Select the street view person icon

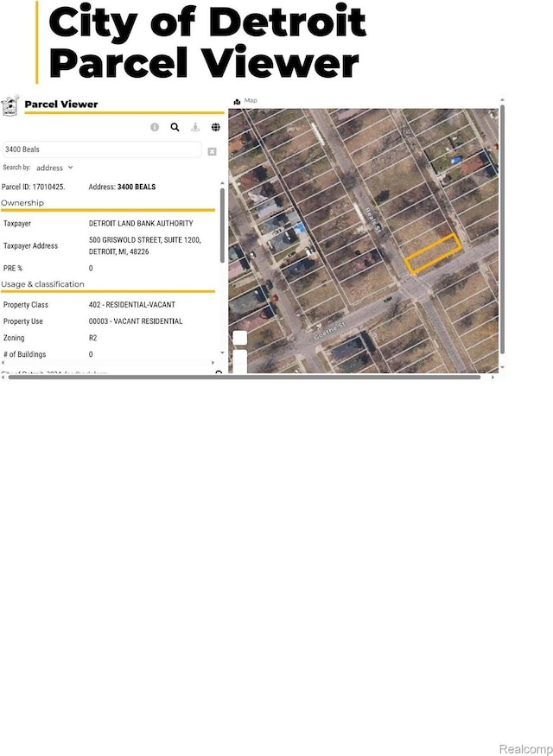(x=195, y=127)
